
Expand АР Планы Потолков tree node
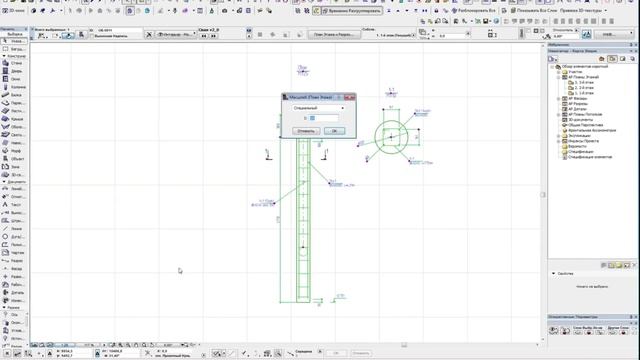(x=559, y=115)
